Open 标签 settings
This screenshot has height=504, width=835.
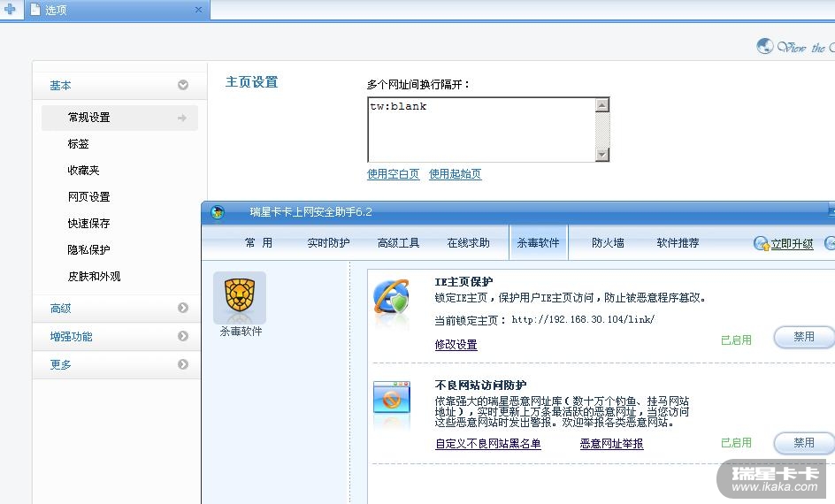[78, 144]
